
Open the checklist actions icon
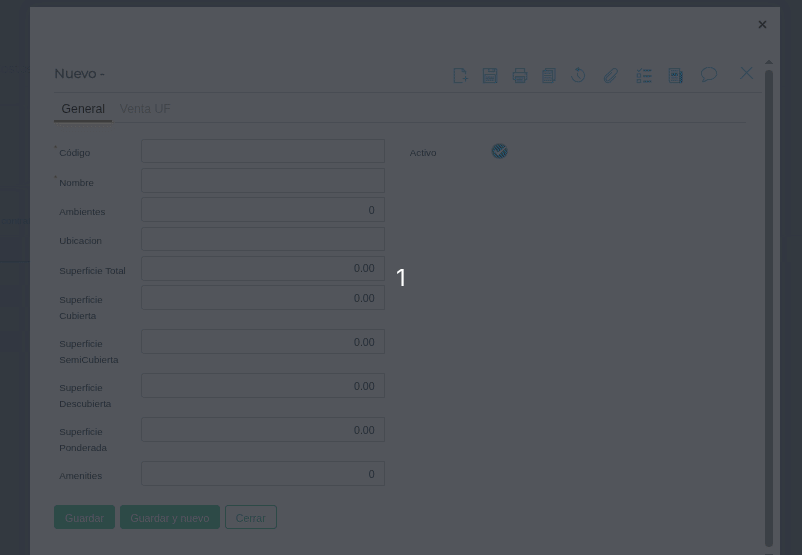(644, 75)
